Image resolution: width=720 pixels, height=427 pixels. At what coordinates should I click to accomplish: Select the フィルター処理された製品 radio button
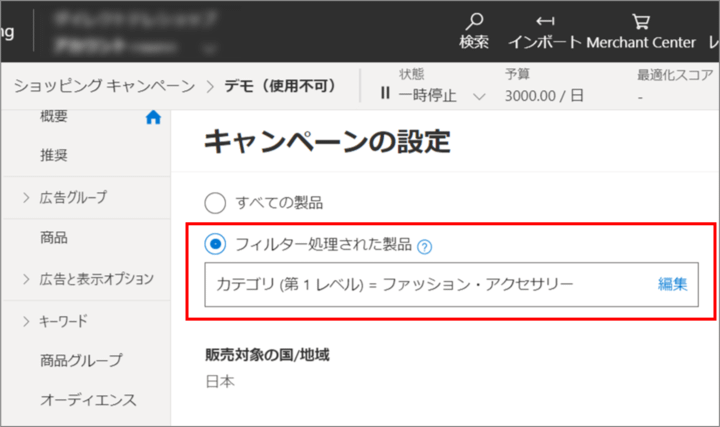tap(215, 244)
